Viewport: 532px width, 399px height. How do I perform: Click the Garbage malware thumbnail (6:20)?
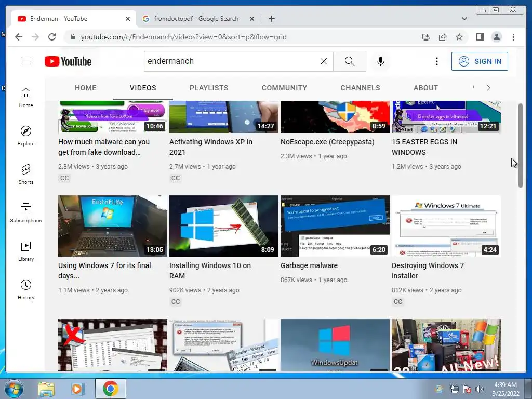pyautogui.click(x=335, y=225)
